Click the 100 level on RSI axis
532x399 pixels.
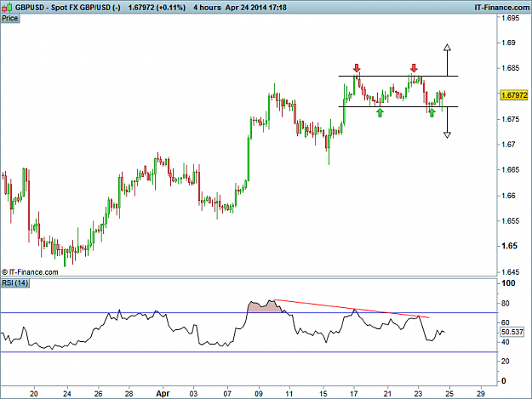point(508,283)
